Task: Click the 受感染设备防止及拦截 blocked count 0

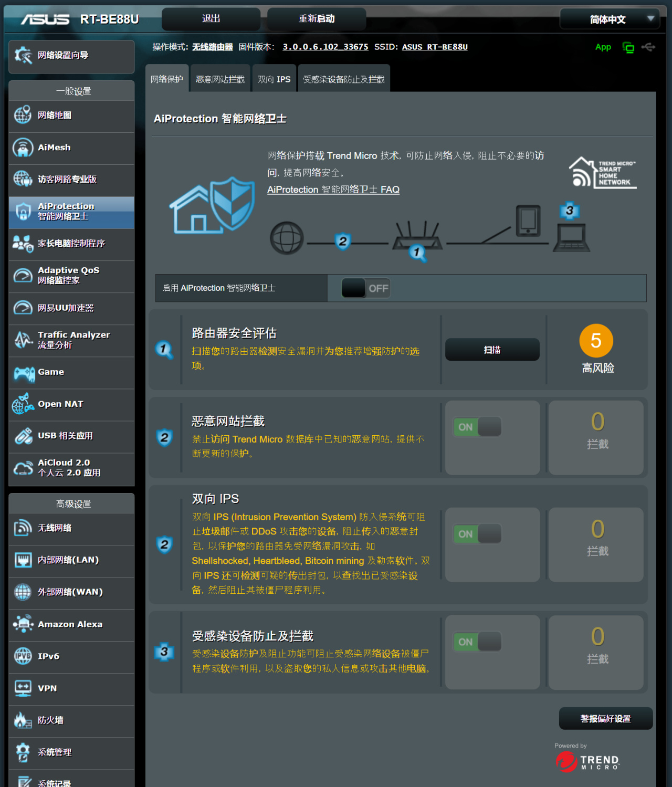Action: pos(597,636)
